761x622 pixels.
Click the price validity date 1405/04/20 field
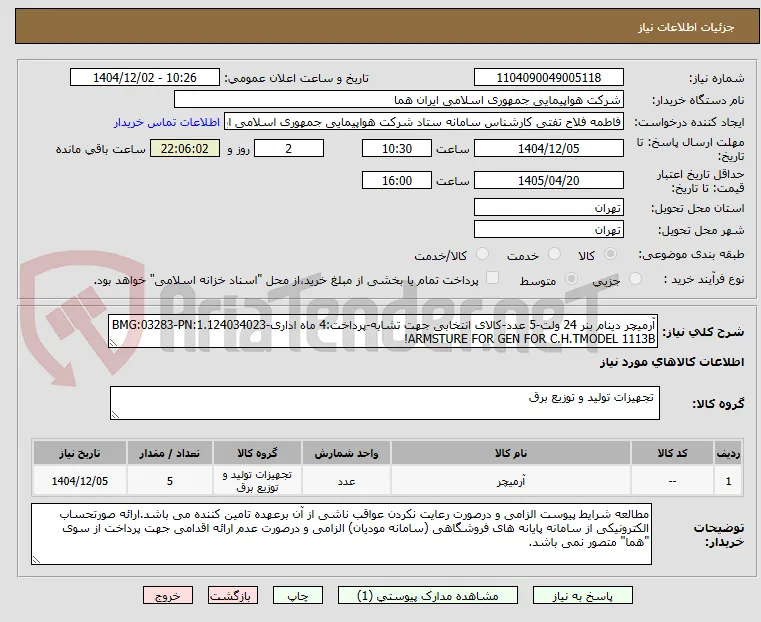point(548,180)
